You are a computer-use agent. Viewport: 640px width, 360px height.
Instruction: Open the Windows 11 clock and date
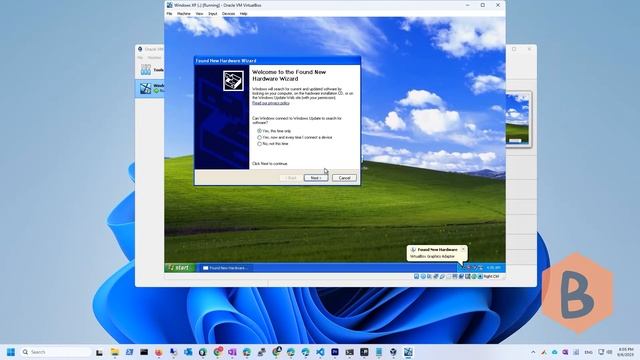point(626,352)
